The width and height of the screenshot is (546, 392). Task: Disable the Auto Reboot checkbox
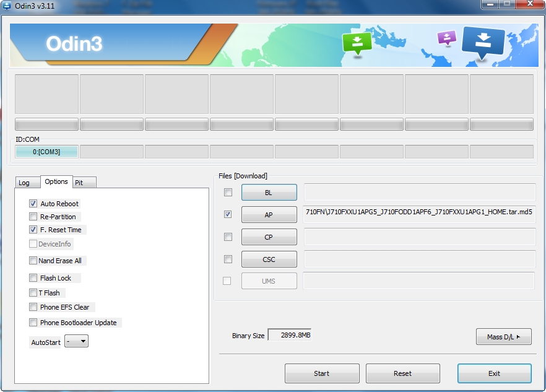point(33,204)
